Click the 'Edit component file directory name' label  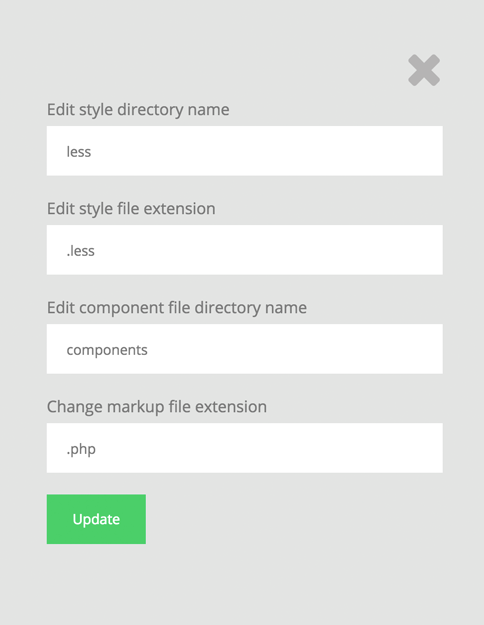pos(177,308)
